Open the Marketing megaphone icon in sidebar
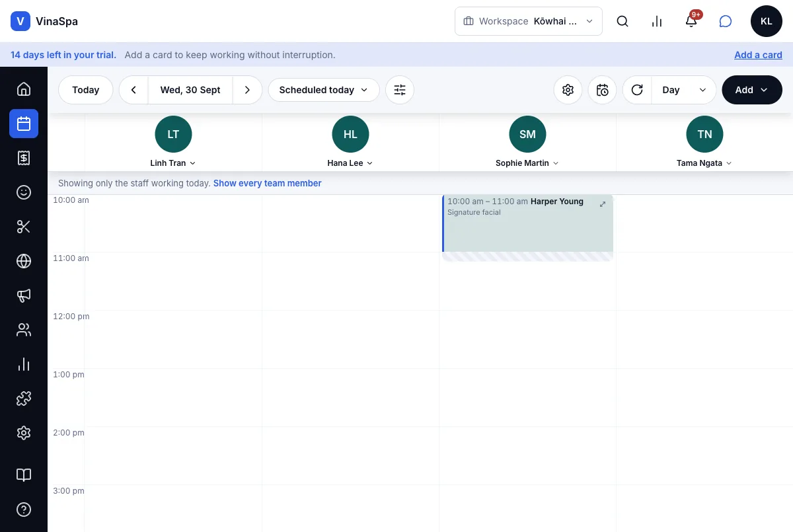Viewport: 793px width, 532px height. click(x=24, y=295)
